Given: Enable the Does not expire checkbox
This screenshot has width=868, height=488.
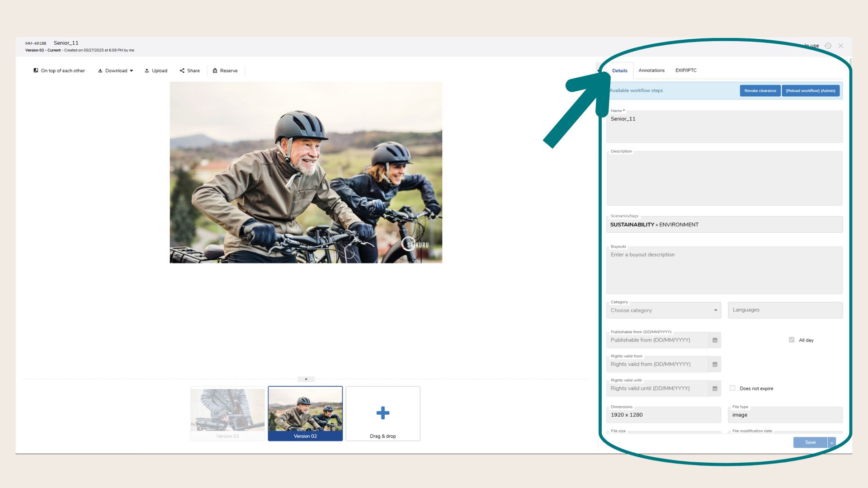Looking at the screenshot, I should click(732, 388).
